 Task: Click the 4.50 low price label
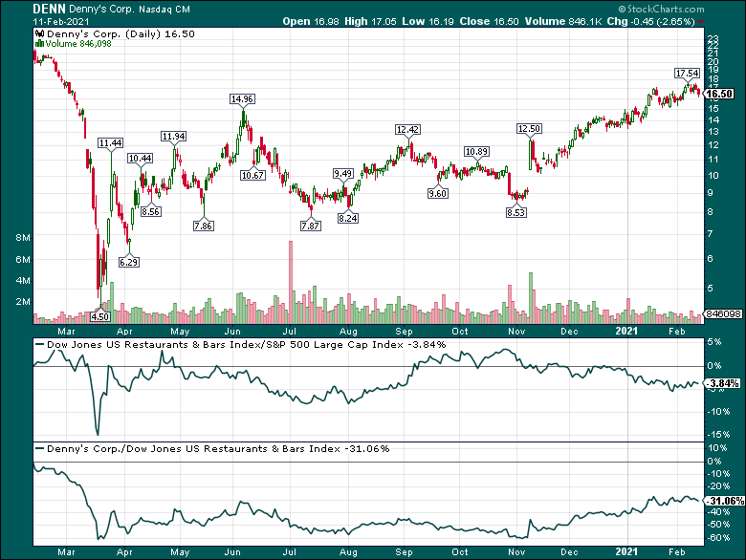(99, 316)
